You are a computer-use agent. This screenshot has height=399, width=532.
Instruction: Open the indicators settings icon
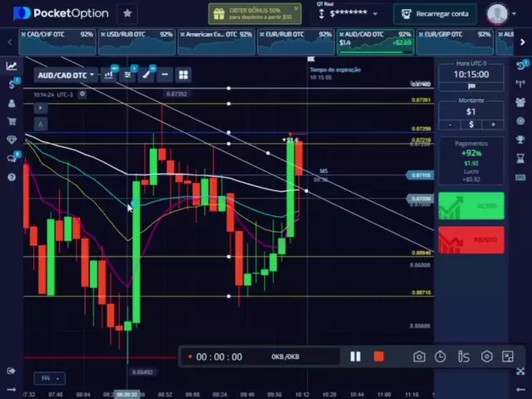coord(127,75)
